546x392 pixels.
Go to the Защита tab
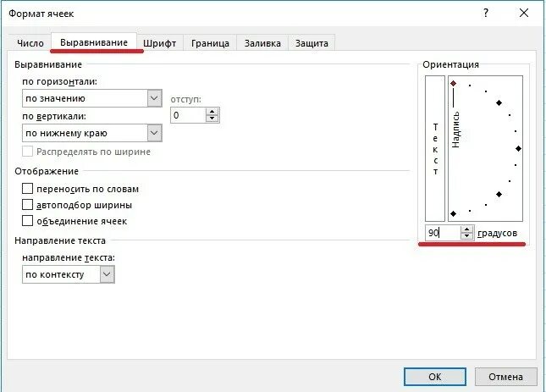coord(312,43)
